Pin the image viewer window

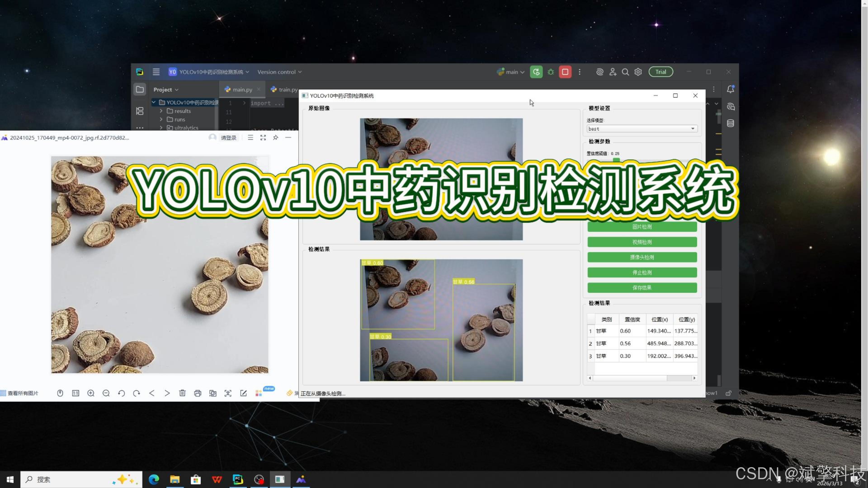click(x=276, y=137)
